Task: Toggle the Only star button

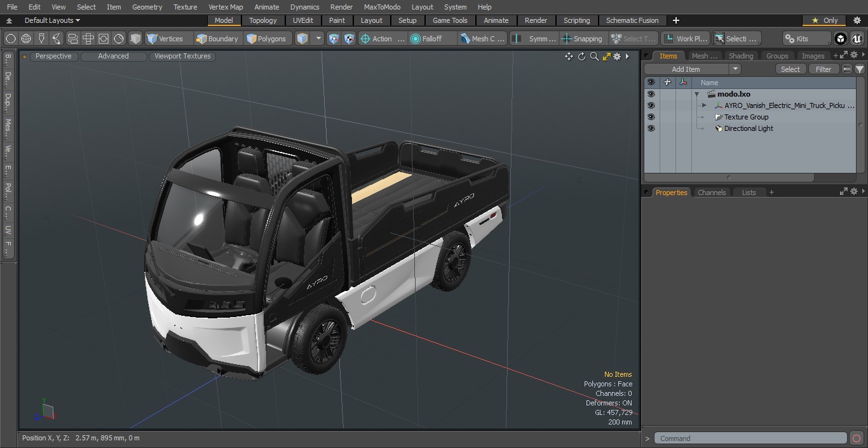Action: click(824, 20)
